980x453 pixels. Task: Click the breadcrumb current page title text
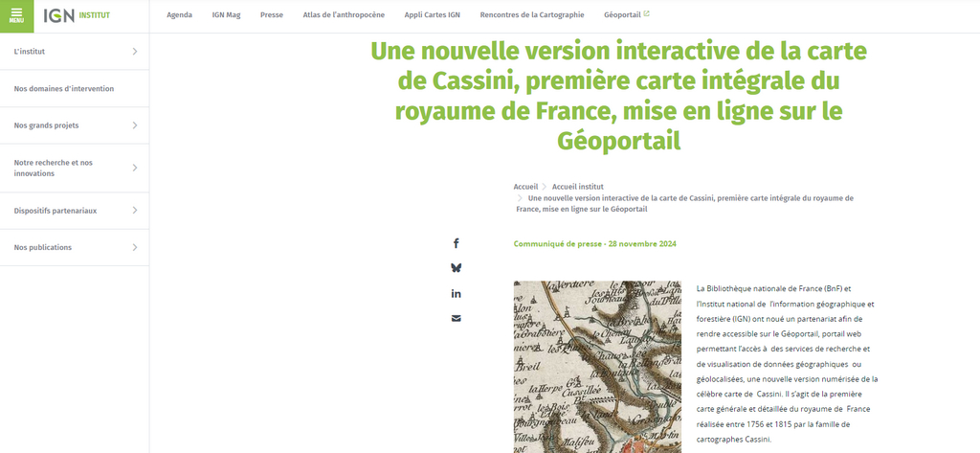tap(685, 203)
